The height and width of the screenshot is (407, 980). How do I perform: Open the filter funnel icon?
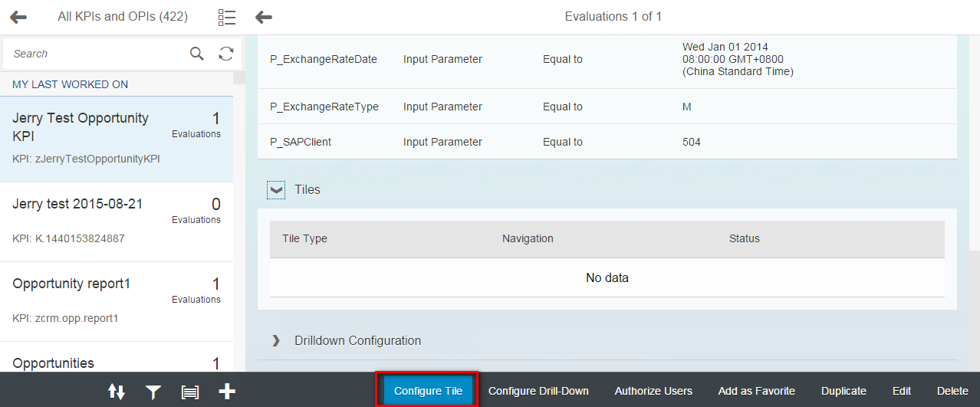tap(153, 392)
